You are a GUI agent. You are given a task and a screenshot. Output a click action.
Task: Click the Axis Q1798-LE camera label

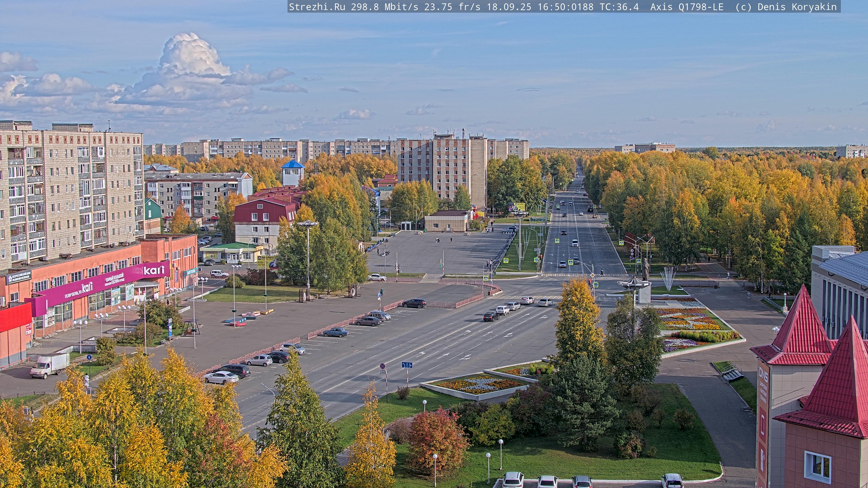[687, 7]
